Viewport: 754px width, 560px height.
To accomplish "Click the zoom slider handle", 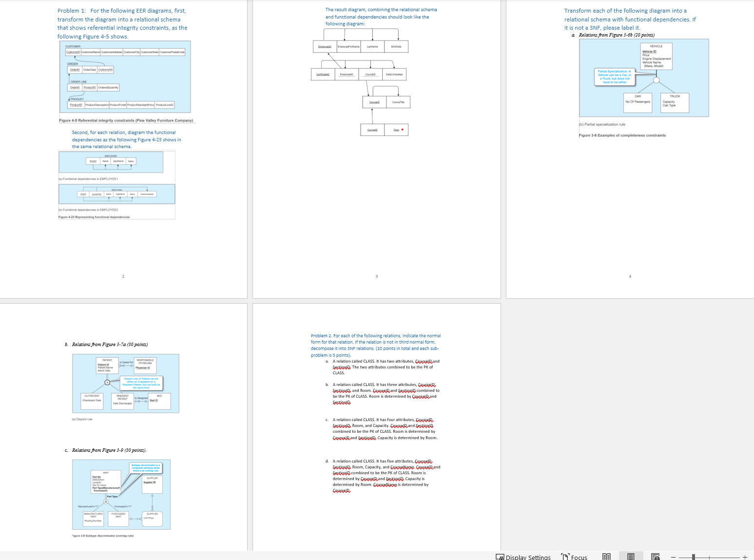I will coord(693,557).
